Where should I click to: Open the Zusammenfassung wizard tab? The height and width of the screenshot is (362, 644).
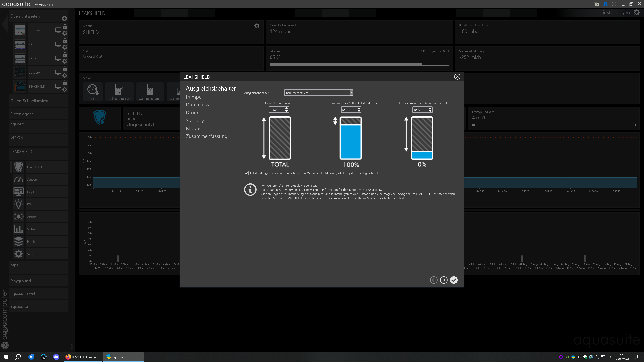[206, 136]
